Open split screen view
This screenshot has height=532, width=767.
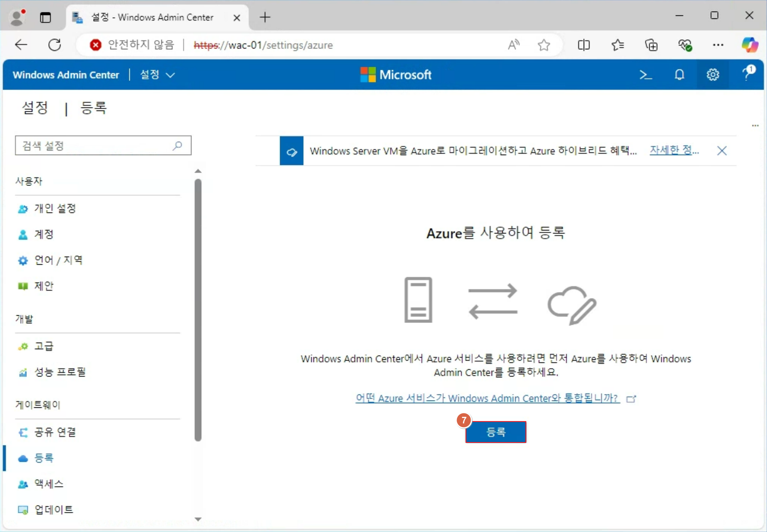click(584, 45)
